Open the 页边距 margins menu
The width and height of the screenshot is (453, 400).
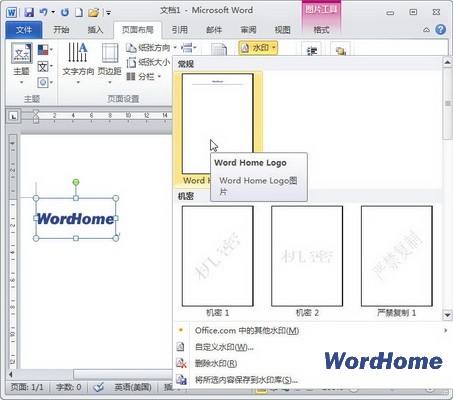(110, 63)
